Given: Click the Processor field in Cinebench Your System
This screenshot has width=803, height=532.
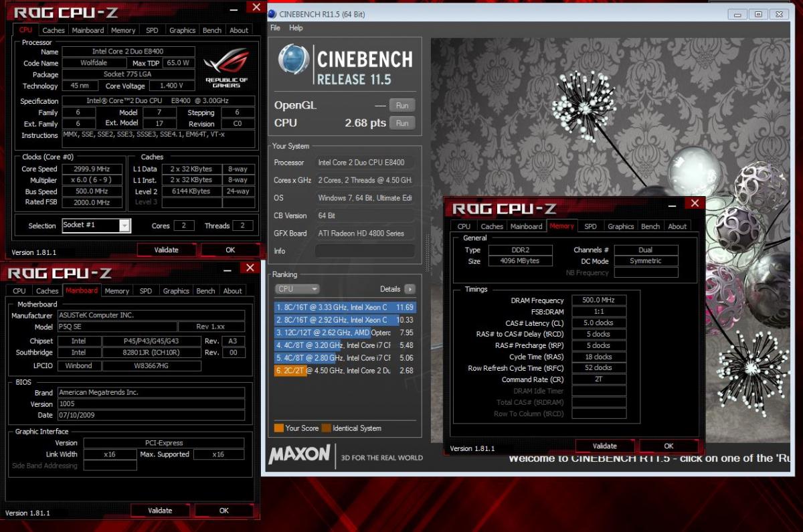Looking at the screenshot, I should coord(365,163).
